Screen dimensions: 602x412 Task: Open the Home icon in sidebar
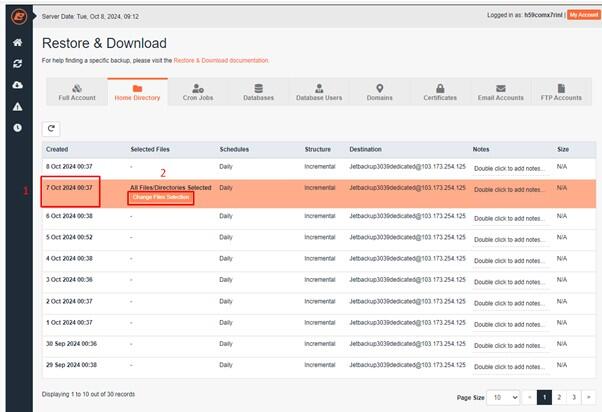click(18, 42)
